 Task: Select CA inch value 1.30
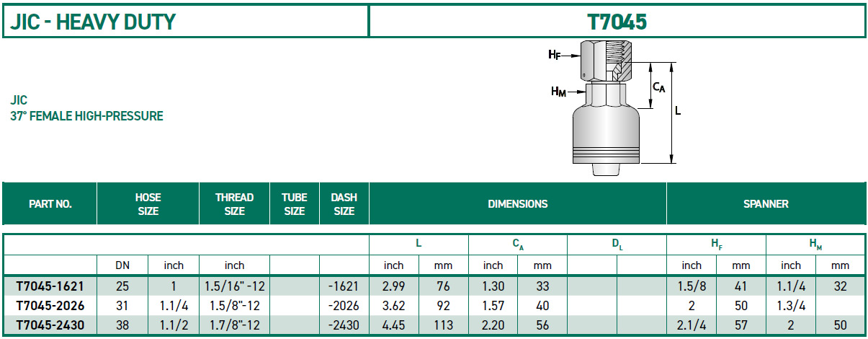tap(493, 286)
